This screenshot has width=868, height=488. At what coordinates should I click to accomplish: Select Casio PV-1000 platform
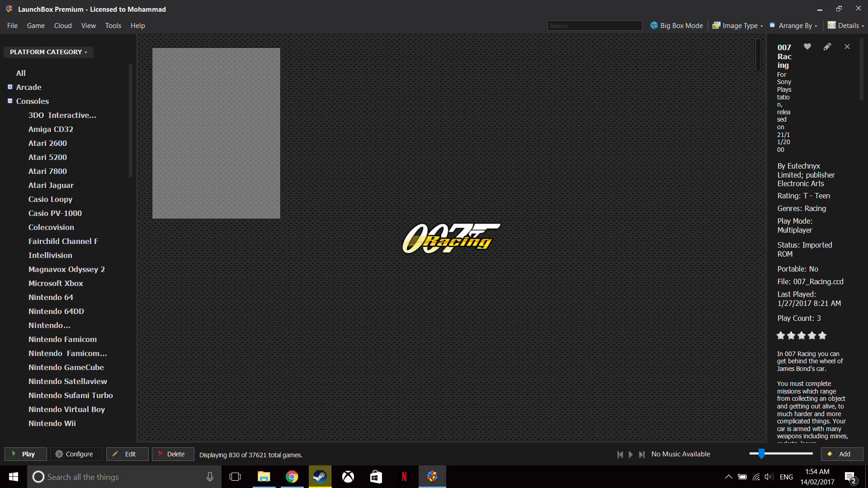point(55,213)
